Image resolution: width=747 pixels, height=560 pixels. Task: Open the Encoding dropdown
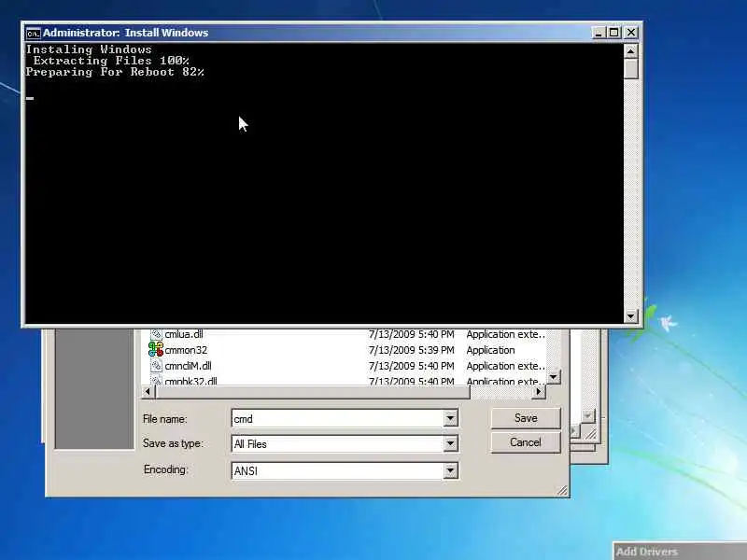(450, 470)
